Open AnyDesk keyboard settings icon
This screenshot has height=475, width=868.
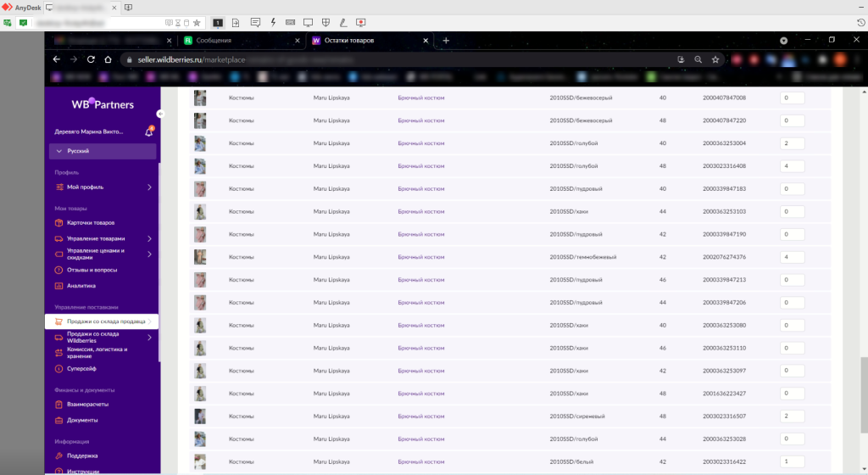coord(290,22)
